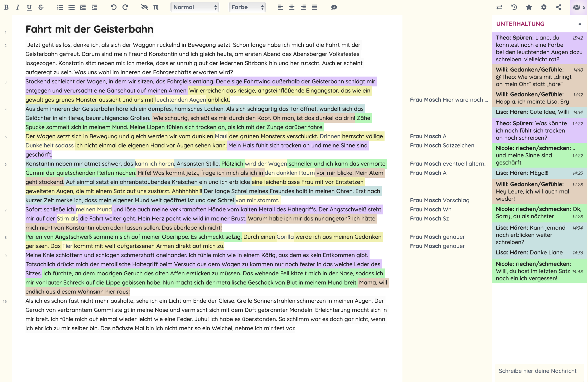This screenshot has width=588, height=382.
Task: Open Frau Mosch's comment "Satzzeichen"
Action: [x=442, y=145]
